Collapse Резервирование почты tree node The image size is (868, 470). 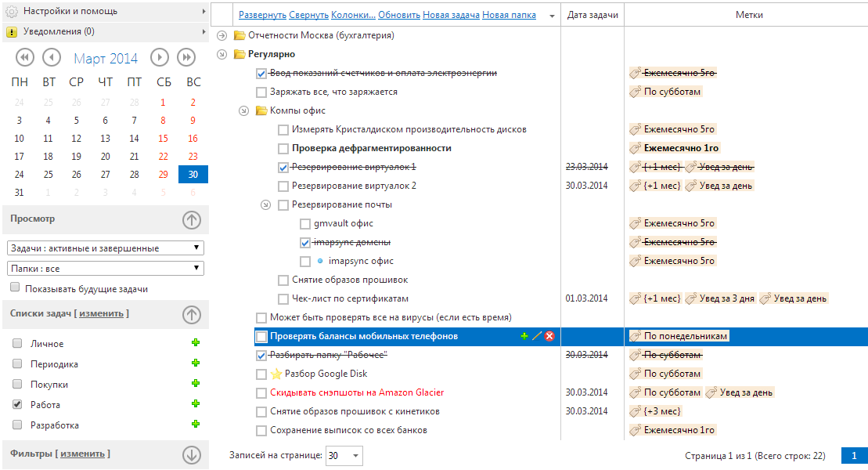[x=265, y=205]
